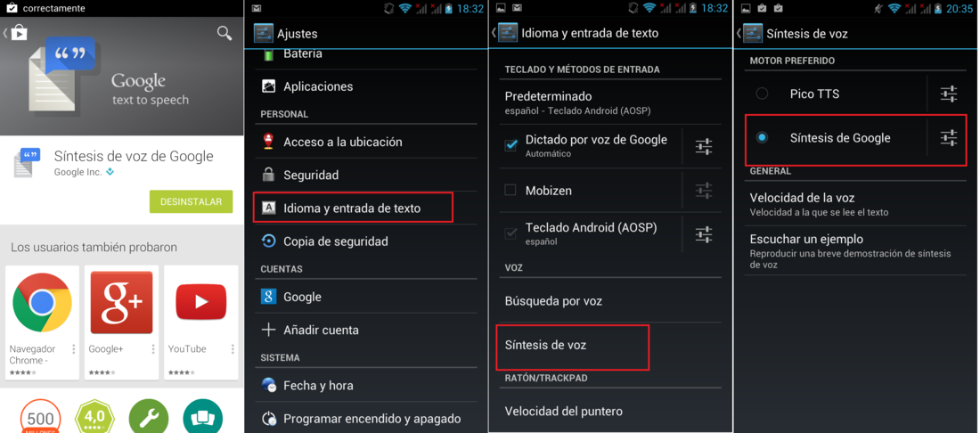The image size is (980, 433).
Task: Toggle the Dictado por voz de Google checkbox
Action: (x=510, y=145)
